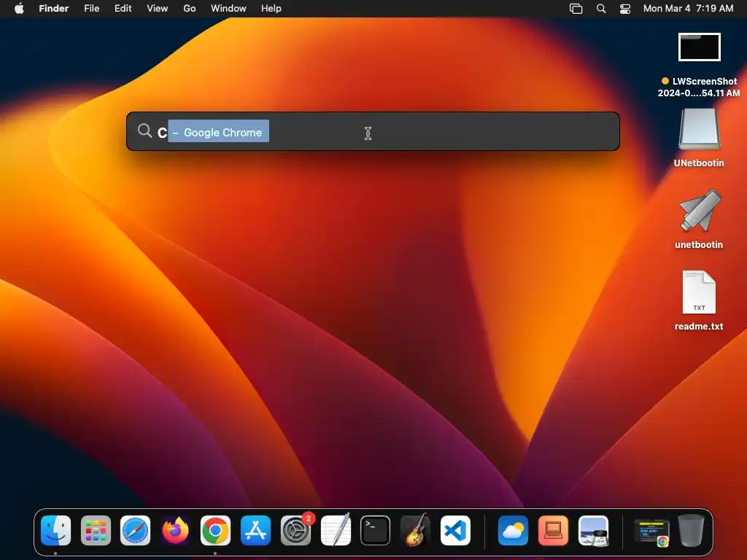Viewport: 747px width, 560px height.
Task: Launch Firefox from the Dock
Action: click(175, 531)
